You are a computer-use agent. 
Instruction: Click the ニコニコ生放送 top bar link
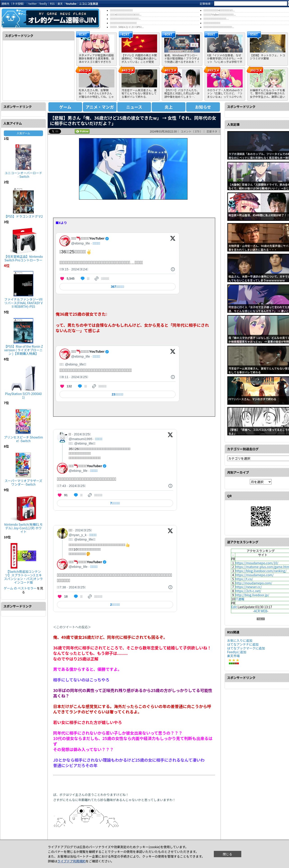(x=88, y=4)
